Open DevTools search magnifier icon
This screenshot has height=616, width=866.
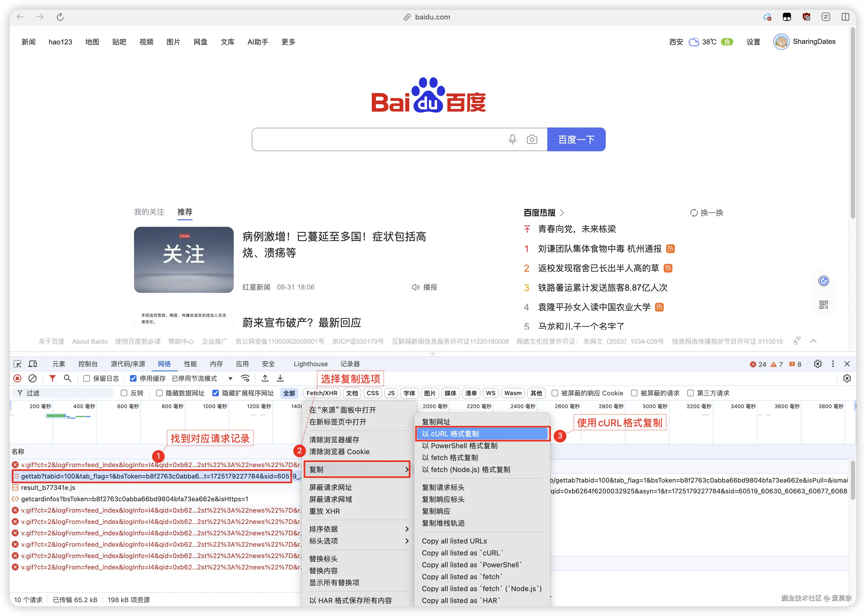67,378
